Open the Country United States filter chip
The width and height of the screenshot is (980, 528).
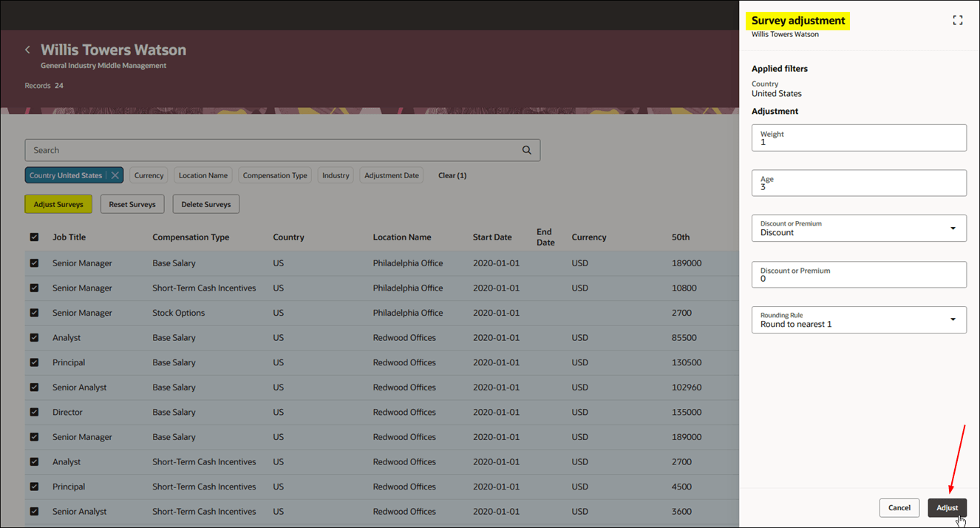click(66, 175)
